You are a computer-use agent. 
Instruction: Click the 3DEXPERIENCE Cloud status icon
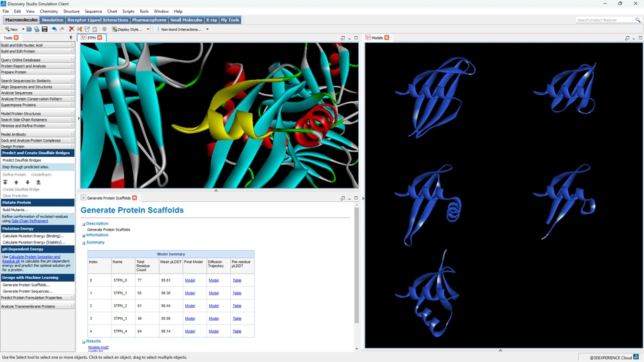636,357
